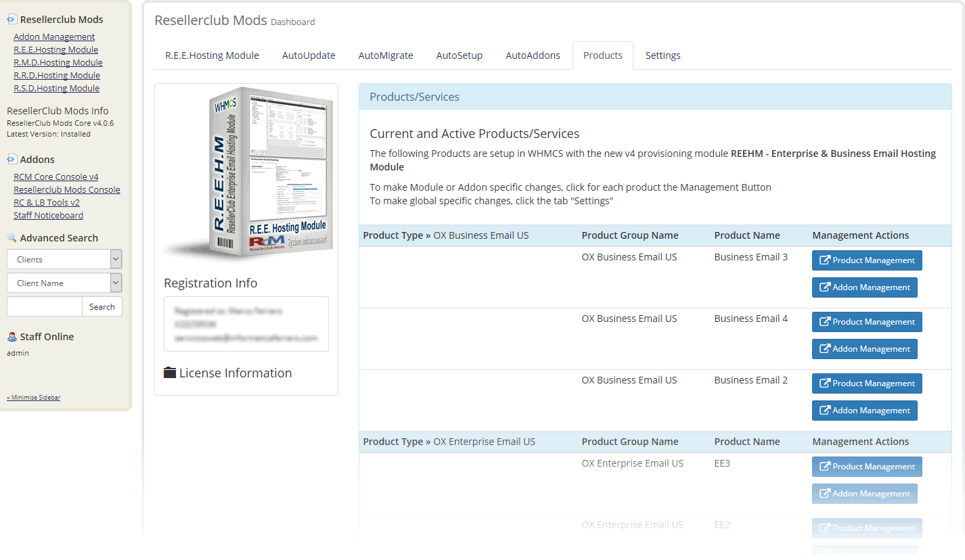This screenshot has height=560, width=965.
Task: Click the Products/Services panel header
Action: coord(655,97)
